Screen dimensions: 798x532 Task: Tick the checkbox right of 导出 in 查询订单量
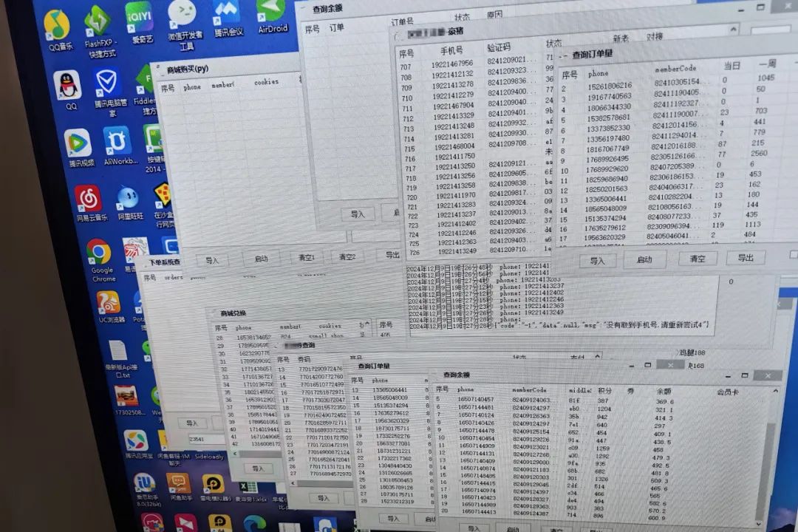point(793,255)
